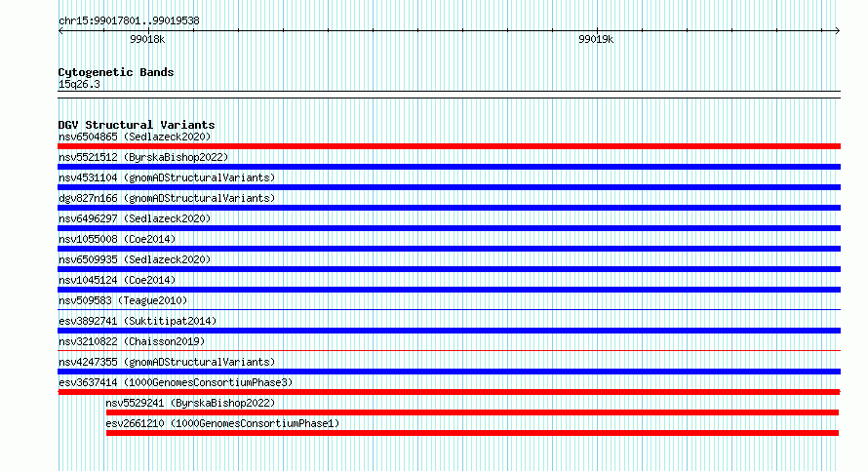Click the blue bar under nsv4247355
This screenshot has width=868, height=471.
449,372
